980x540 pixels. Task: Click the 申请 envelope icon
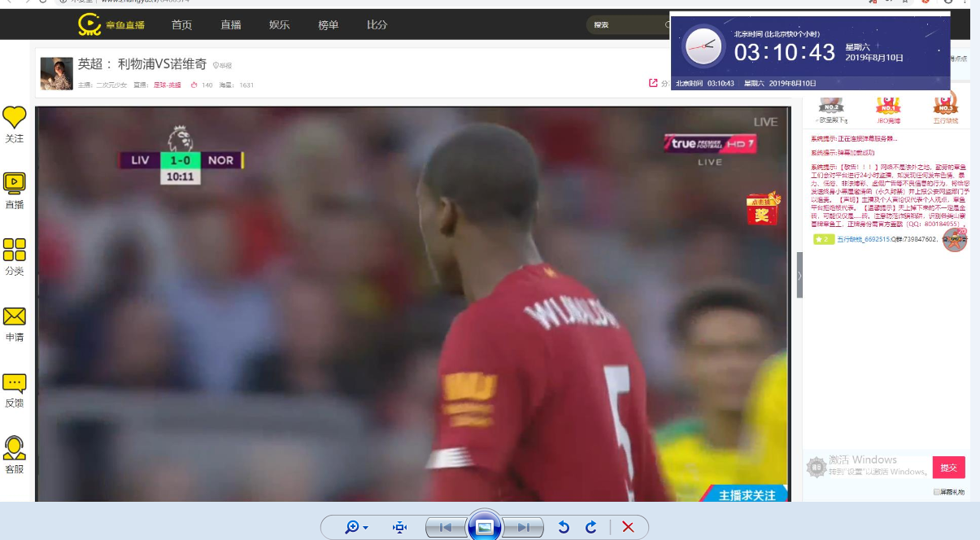pos(15,316)
